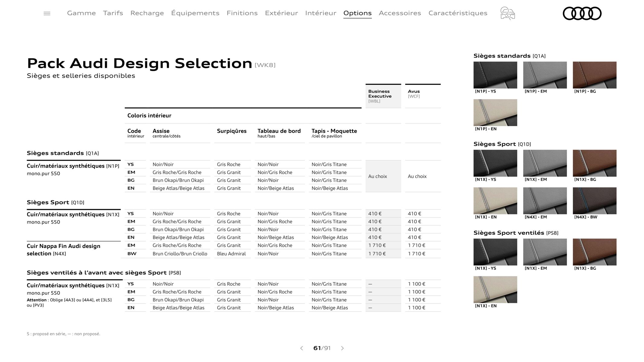Open the Recharge tab

click(x=147, y=13)
